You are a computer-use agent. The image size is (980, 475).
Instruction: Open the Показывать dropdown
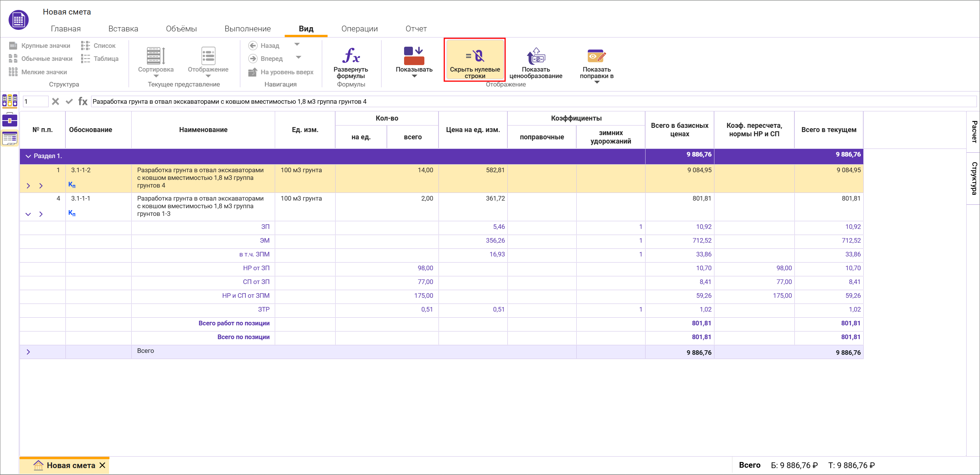click(x=414, y=76)
